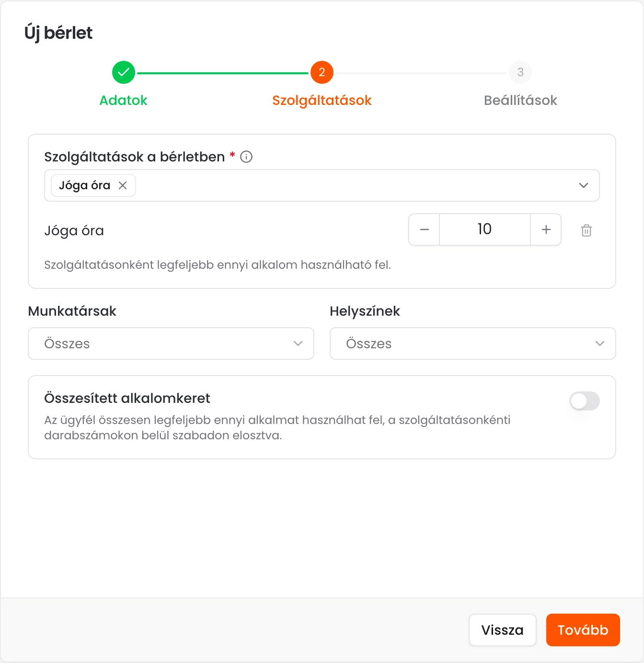
Task: Click the grey step 3 circle
Action: [x=520, y=72]
